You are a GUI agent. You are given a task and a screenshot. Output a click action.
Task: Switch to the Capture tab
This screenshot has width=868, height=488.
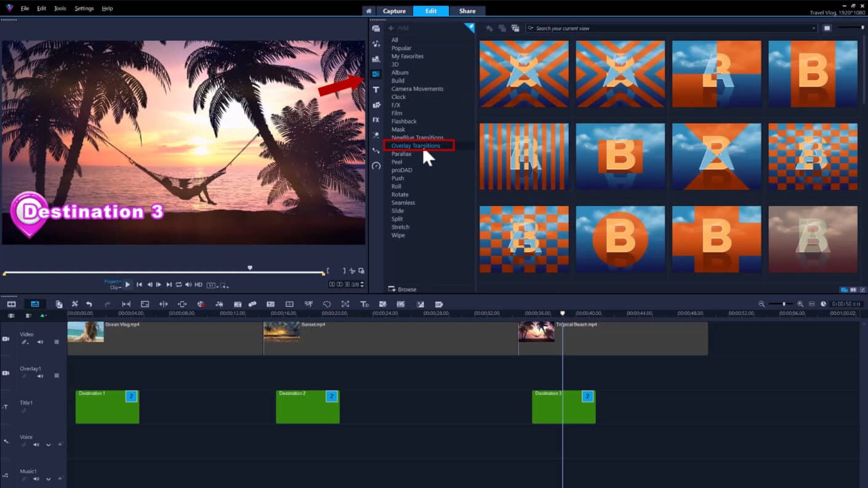click(394, 10)
